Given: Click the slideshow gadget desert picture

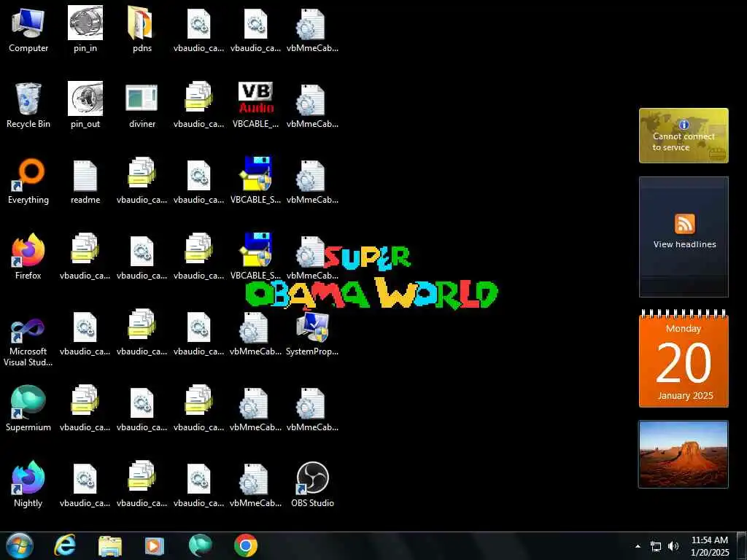Looking at the screenshot, I should click(x=684, y=454).
